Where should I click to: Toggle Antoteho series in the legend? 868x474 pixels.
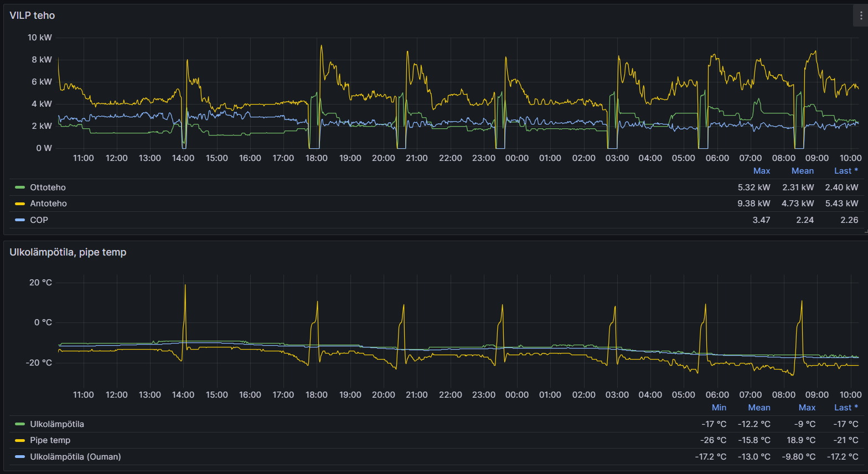(x=48, y=204)
